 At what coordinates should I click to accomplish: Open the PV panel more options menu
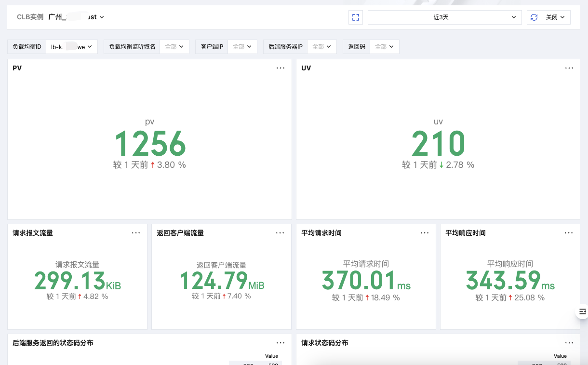tap(281, 68)
